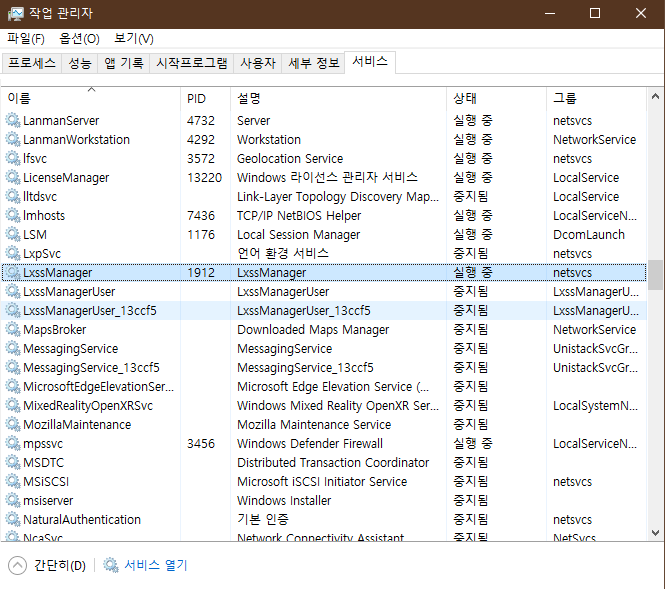
Task: Click the vertical scrollbar thumb in services list
Action: [655, 273]
